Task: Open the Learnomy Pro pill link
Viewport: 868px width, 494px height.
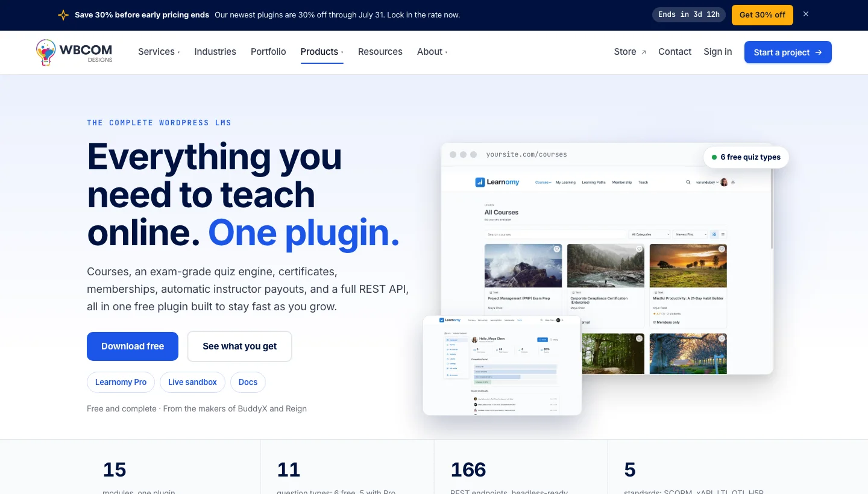Action: coord(121,382)
